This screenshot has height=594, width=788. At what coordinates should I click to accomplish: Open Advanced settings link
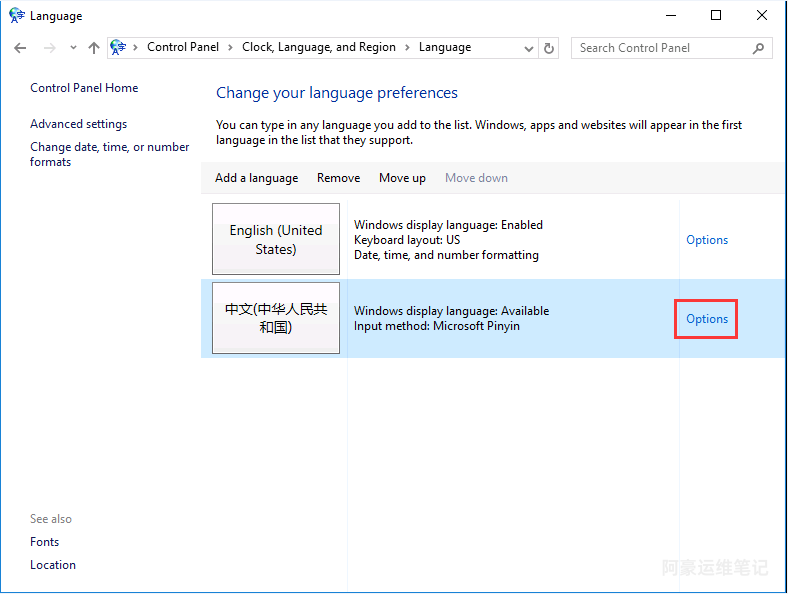coord(78,124)
